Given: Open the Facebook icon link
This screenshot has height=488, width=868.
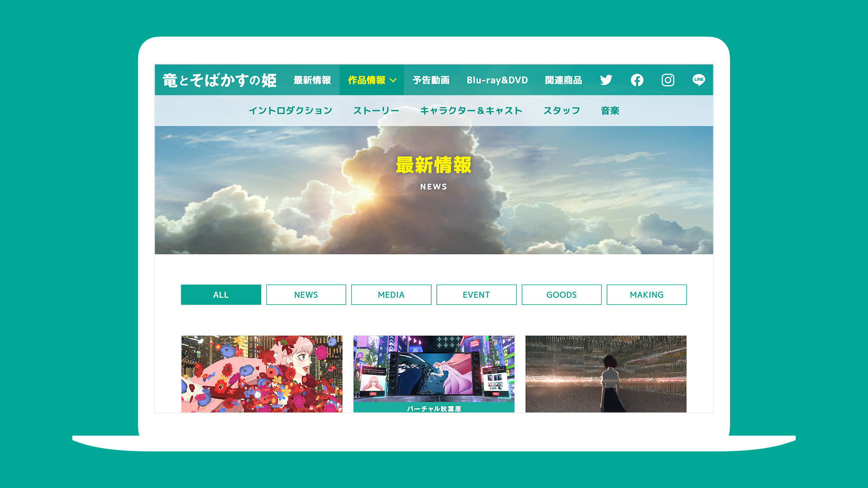Looking at the screenshot, I should click(637, 80).
